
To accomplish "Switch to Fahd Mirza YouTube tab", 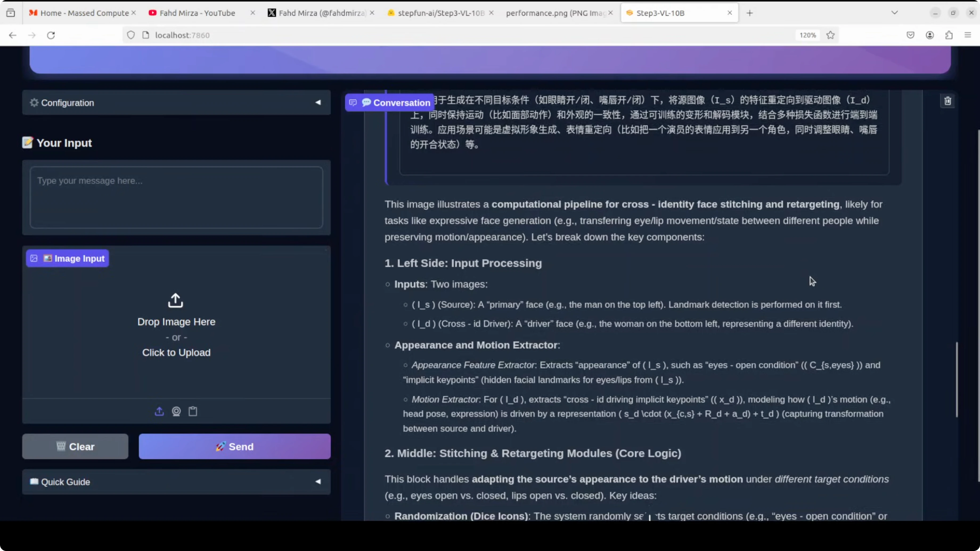I will point(197,13).
